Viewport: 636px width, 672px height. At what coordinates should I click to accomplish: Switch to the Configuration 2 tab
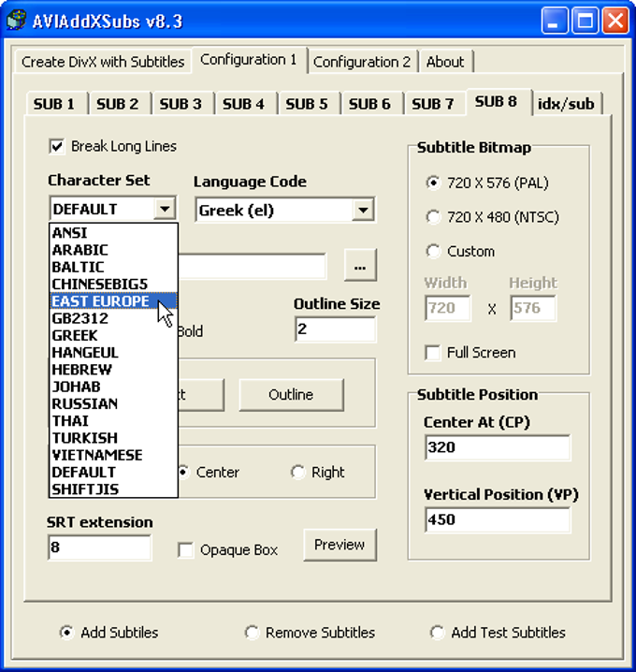362,62
